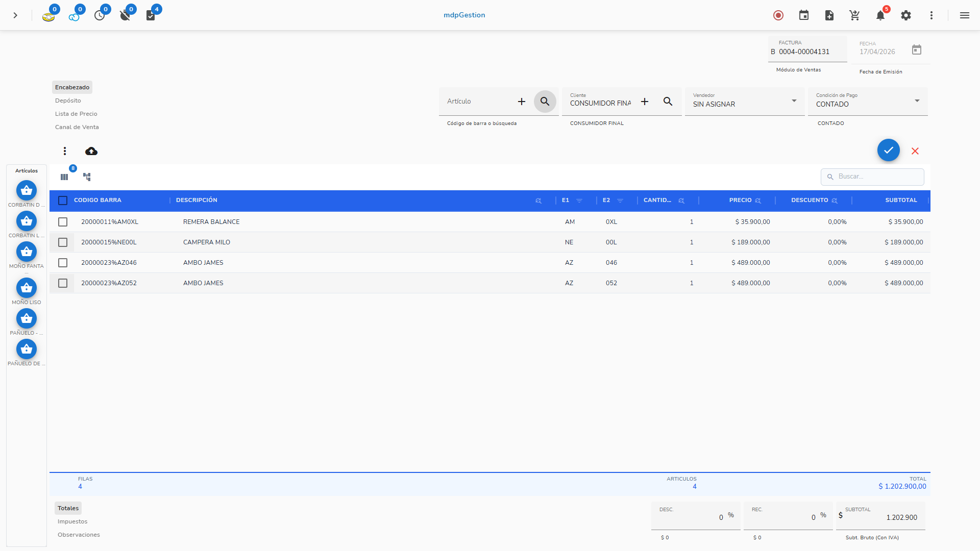Image resolution: width=980 pixels, height=551 pixels.
Task: Open the Impuestos tab
Action: (72, 521)
